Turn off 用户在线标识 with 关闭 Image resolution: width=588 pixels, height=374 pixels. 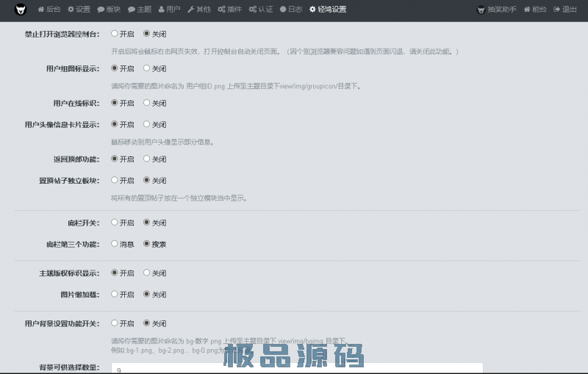146,103
